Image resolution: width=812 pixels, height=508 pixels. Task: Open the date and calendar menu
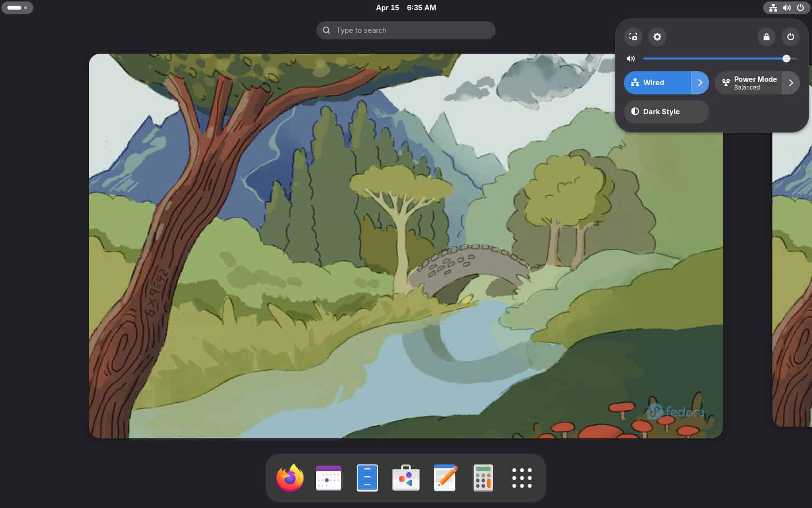pyautogui.click(x=406, y=8)
